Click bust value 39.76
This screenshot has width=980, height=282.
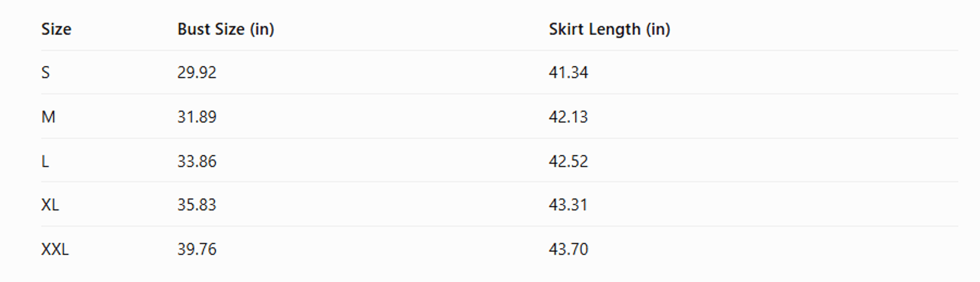point(197,250)
